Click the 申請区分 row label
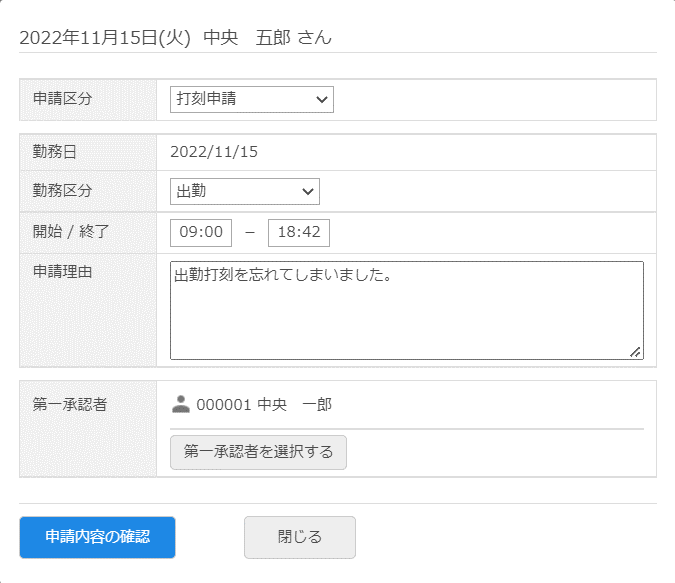Viewport: 675px width, 583px height. click(x=62, y=99)
